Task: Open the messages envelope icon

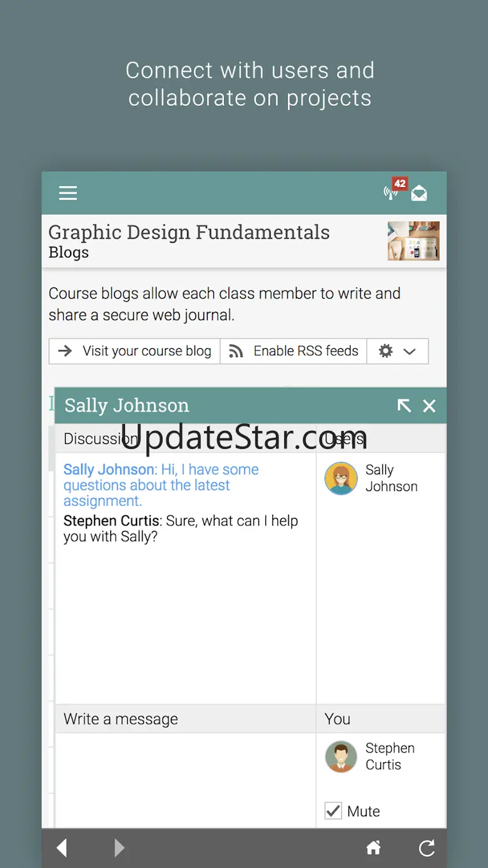Action: (419, 194)
